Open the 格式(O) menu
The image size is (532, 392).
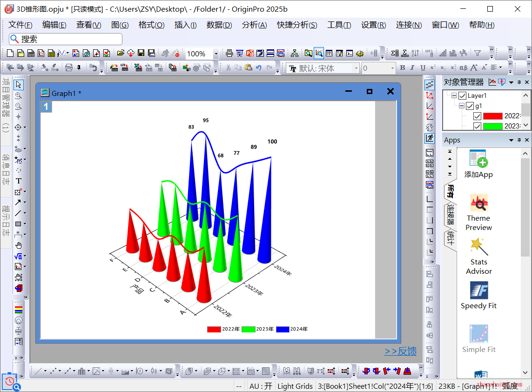151,25
